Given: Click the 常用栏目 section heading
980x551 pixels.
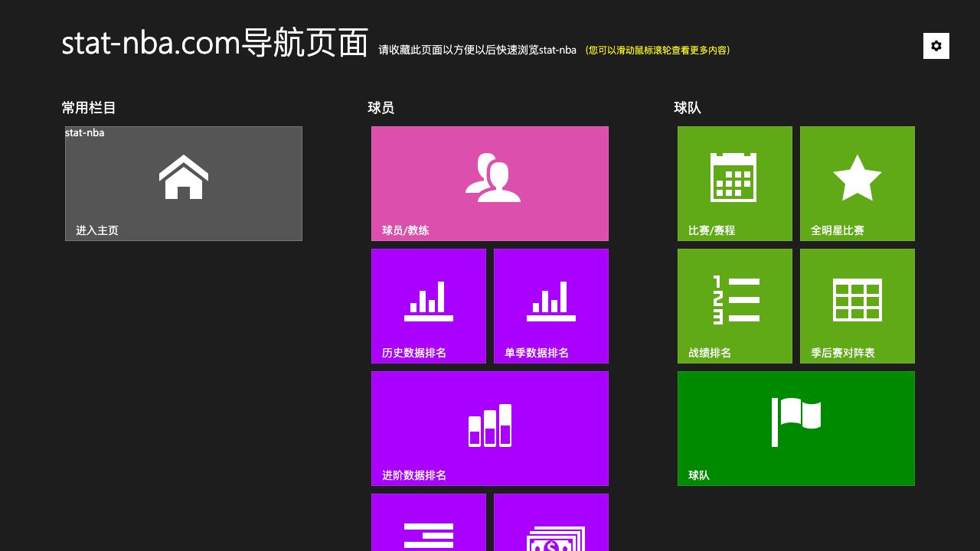Looking at the screenshot, I should [x=89, y=108].
